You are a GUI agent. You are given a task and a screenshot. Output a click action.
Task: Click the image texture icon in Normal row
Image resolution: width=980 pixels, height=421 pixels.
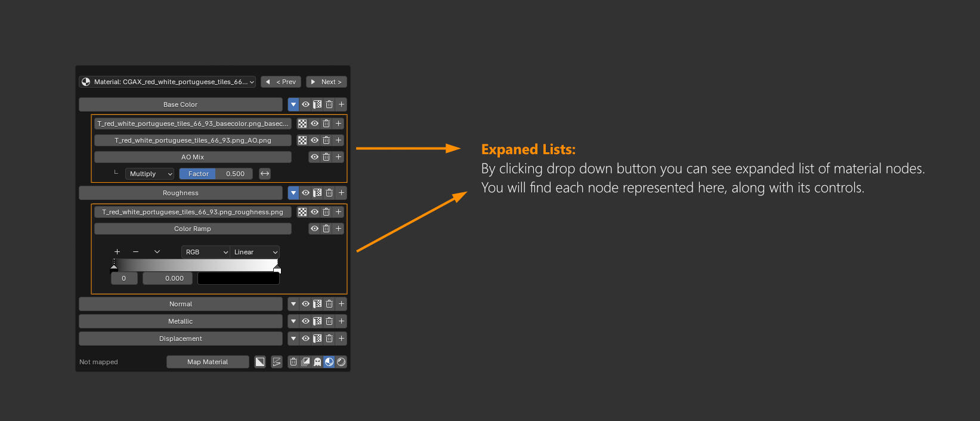point(317,304)
